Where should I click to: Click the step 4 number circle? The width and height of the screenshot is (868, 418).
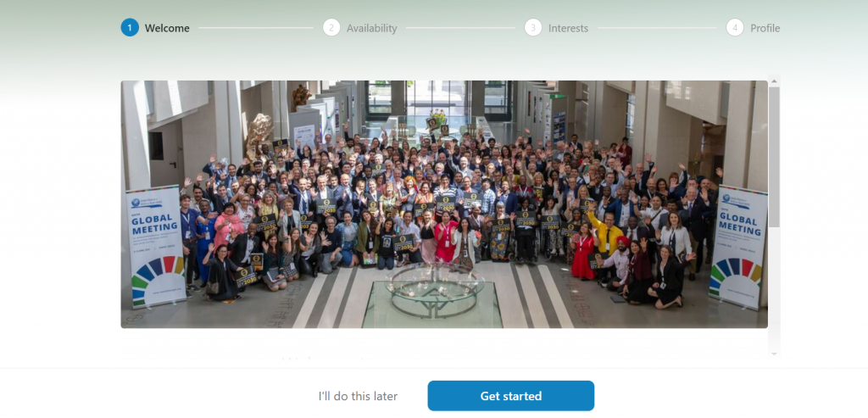click(x=735, y=28)
